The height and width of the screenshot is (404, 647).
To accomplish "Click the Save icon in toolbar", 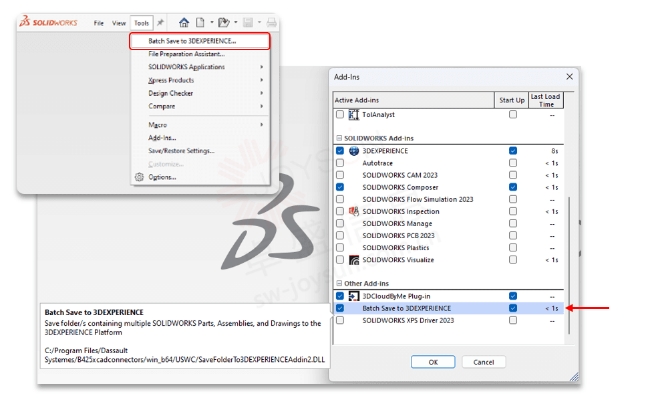I will tap(248, 22).
